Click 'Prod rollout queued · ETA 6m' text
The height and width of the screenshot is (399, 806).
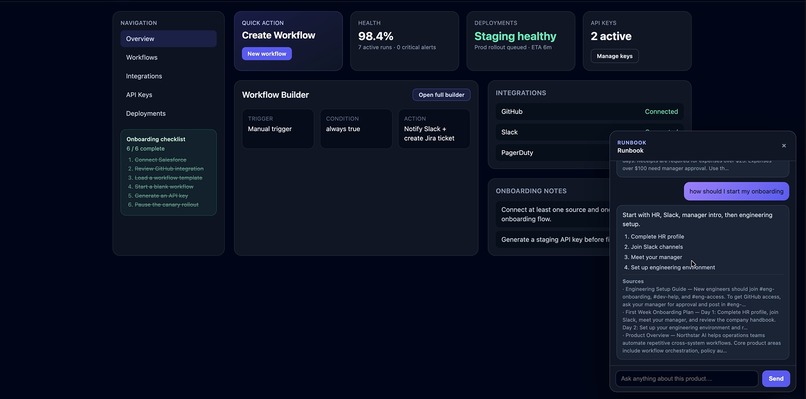(x=513, y=47)
